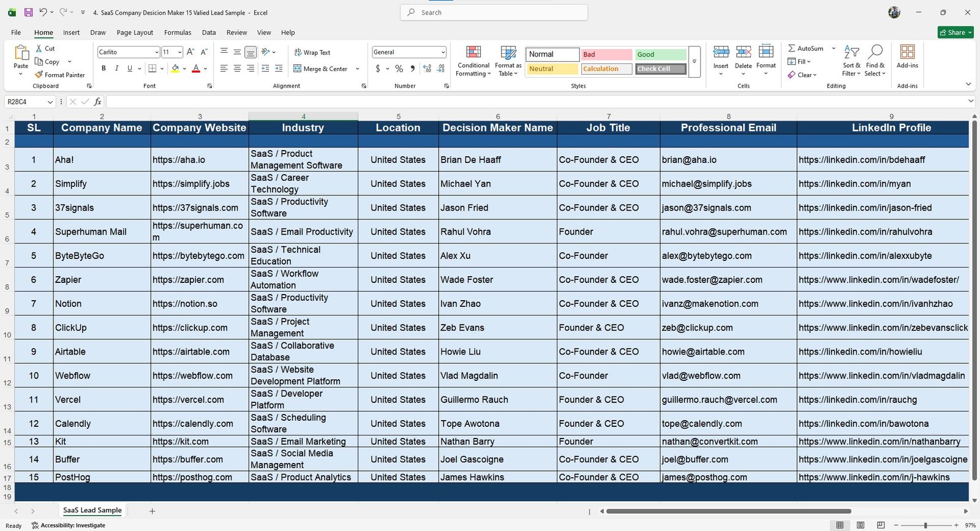The width and height of the screenshot is (980, 531).
Task: Open the Conditional Formatting button
Action: coord(473,61)
